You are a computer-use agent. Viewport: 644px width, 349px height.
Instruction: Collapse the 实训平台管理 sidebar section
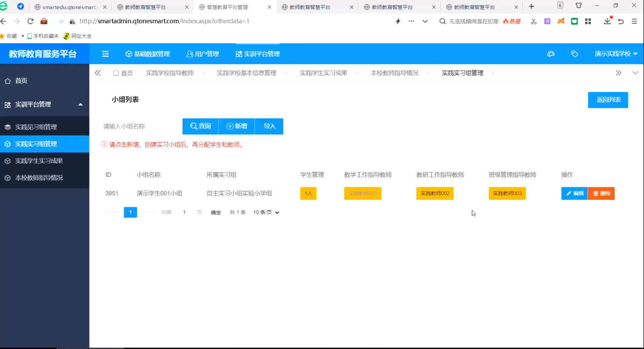(45, 104)
